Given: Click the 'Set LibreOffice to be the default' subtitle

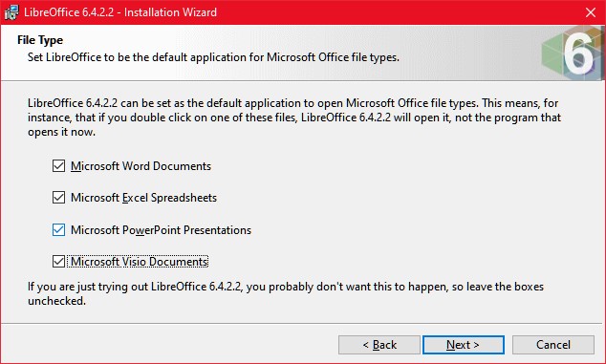Looking at the screenshot, I should tap(213, 57).
